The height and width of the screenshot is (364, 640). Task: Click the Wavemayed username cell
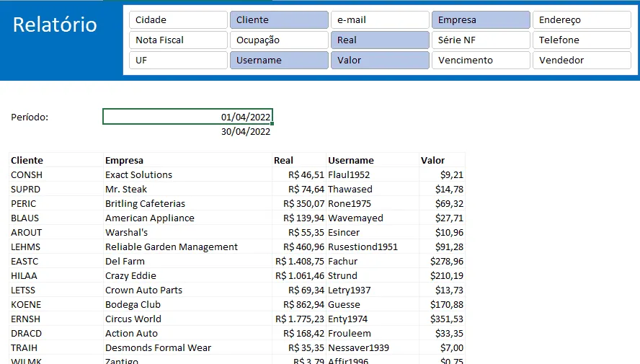tap(373, 218)
